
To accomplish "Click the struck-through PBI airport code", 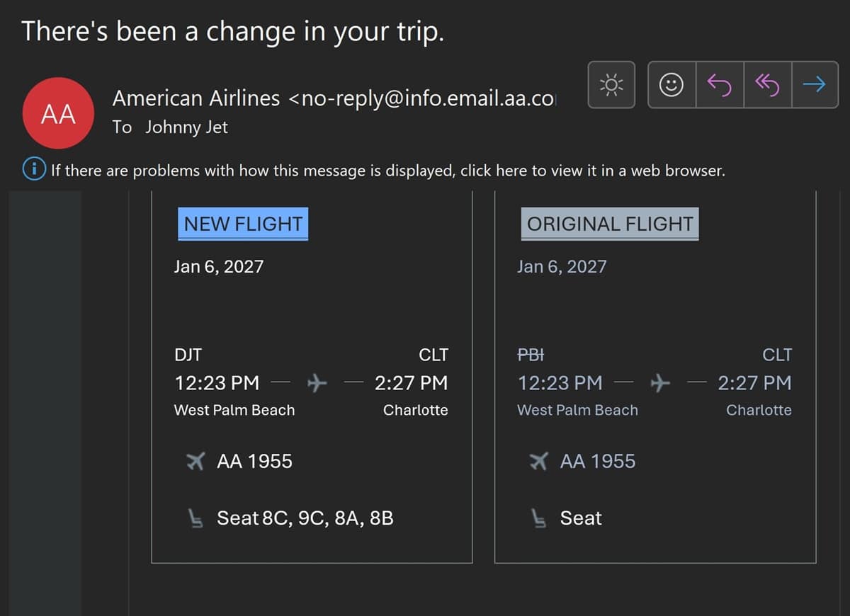I will (531, 355).
